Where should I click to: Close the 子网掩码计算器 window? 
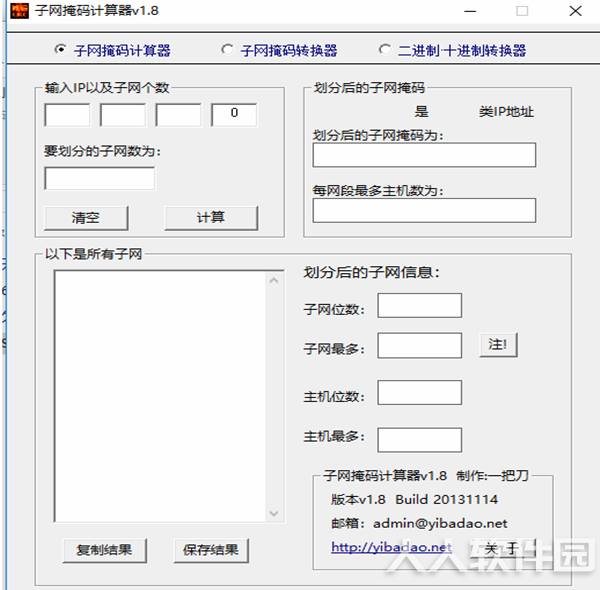(x=575, y=11)
